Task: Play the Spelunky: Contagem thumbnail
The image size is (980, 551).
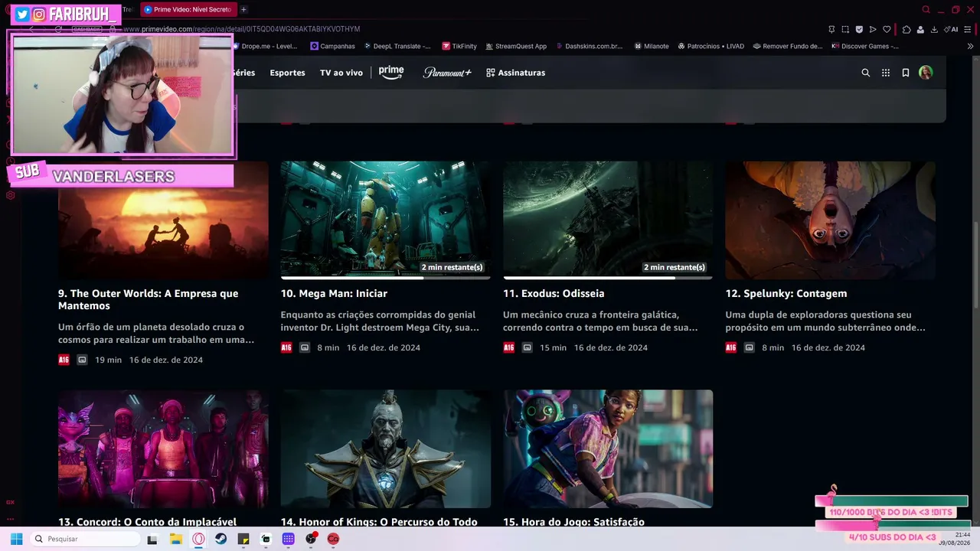Action: (x=831, y=220)
